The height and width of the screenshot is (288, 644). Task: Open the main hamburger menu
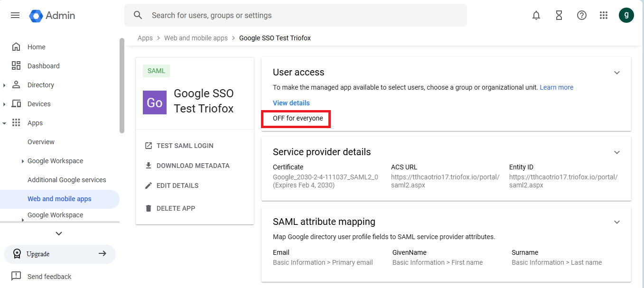coord(15,15)
